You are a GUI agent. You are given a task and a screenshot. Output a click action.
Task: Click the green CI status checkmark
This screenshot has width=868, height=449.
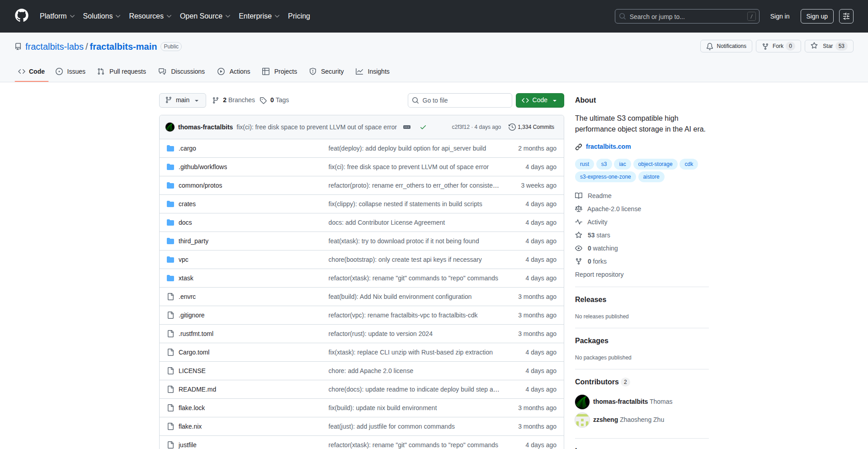pos(423,127)
